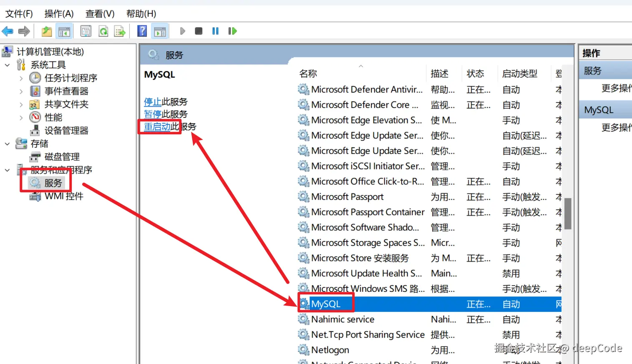632x364 pixels.
Task: Click the Refresh toolbar icon
Action: pos(103,31)
